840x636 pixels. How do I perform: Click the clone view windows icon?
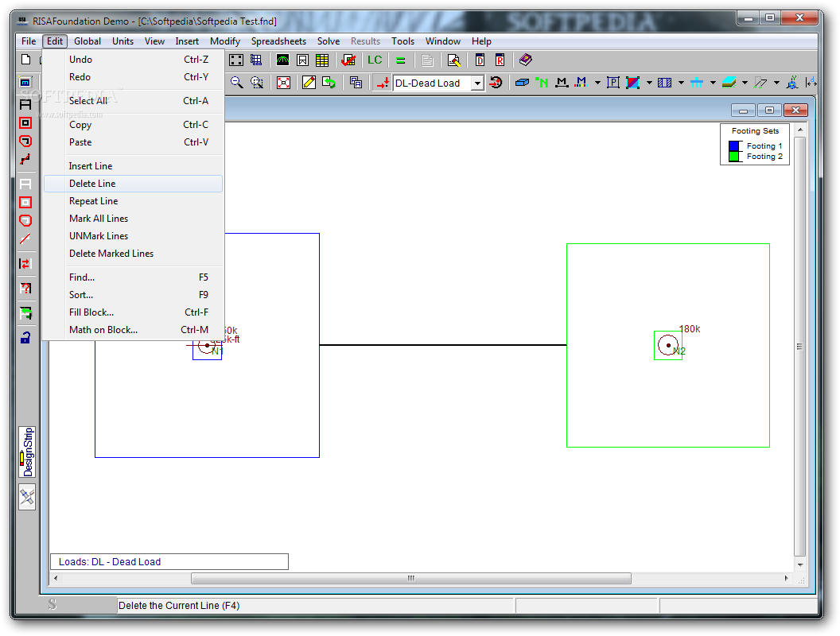coord(356,83)
